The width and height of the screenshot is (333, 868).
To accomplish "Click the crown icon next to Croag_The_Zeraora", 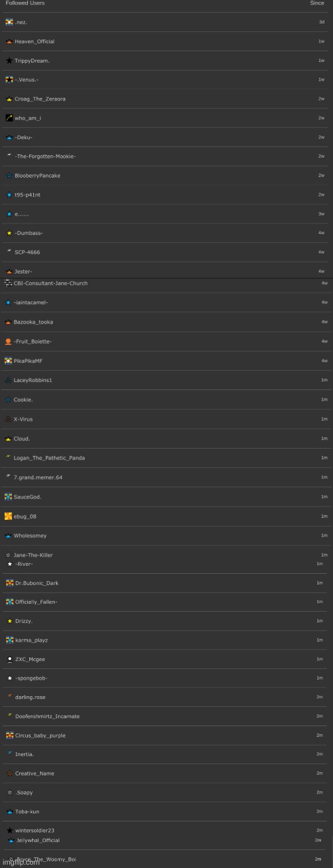I will point(9,99).
